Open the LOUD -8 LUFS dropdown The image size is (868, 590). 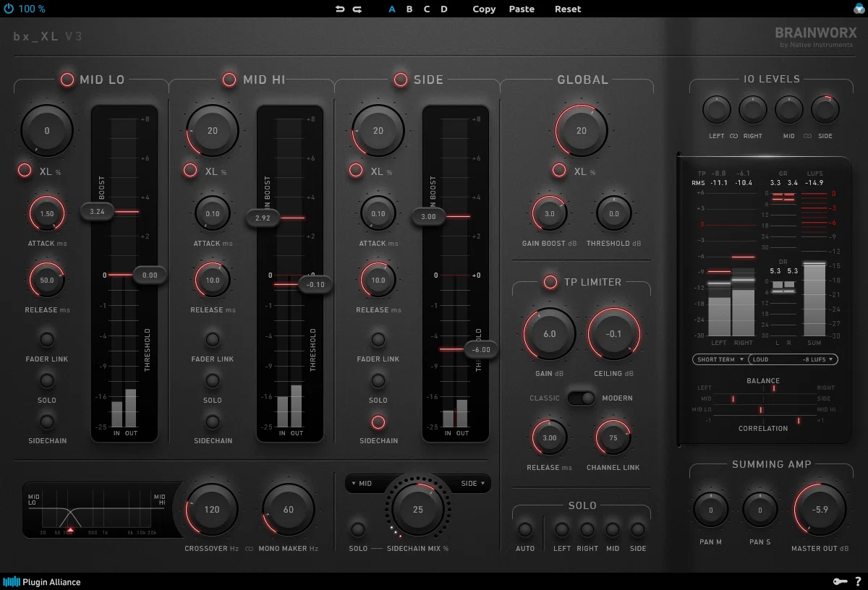point(793,359)
